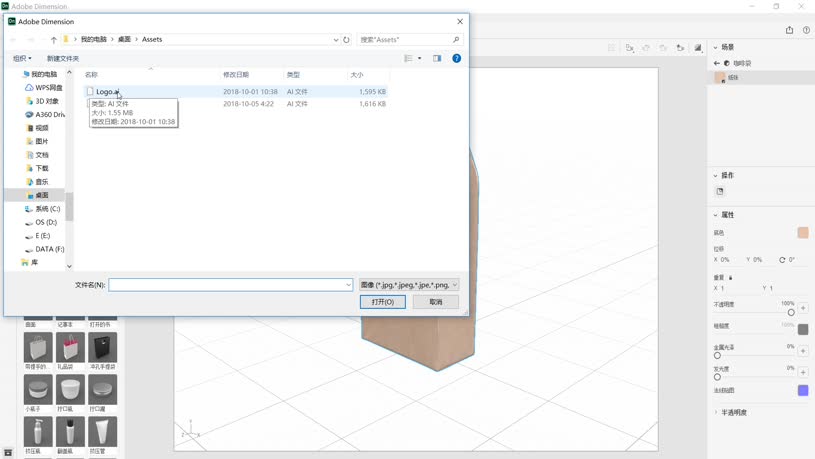Select 3D 对象 in the navigation tree

pos(43,101)
